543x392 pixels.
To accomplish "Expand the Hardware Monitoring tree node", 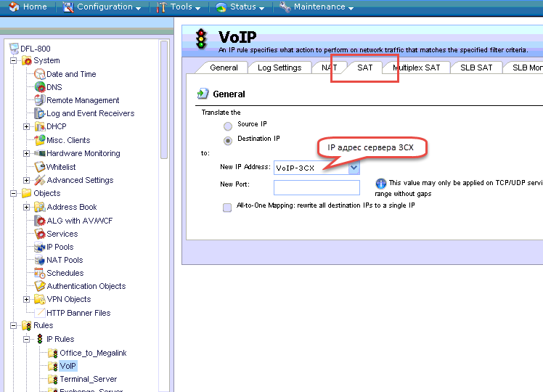I will [26, 153].
